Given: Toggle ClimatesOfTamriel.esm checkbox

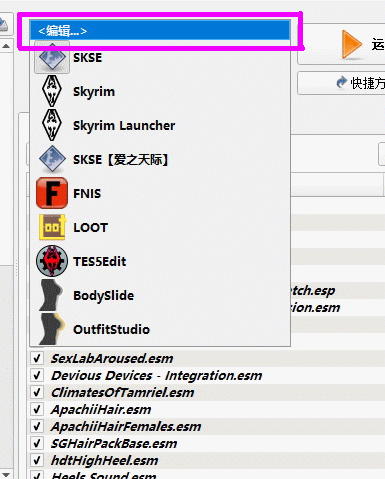Looking at the screenshot, I should 37,392.
